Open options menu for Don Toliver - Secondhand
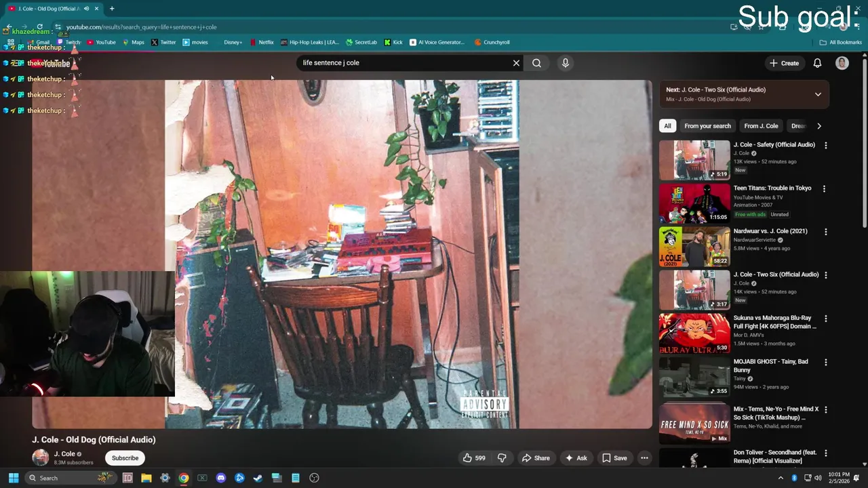This screenshot has width=868, height=488. [x=825, y=453]
